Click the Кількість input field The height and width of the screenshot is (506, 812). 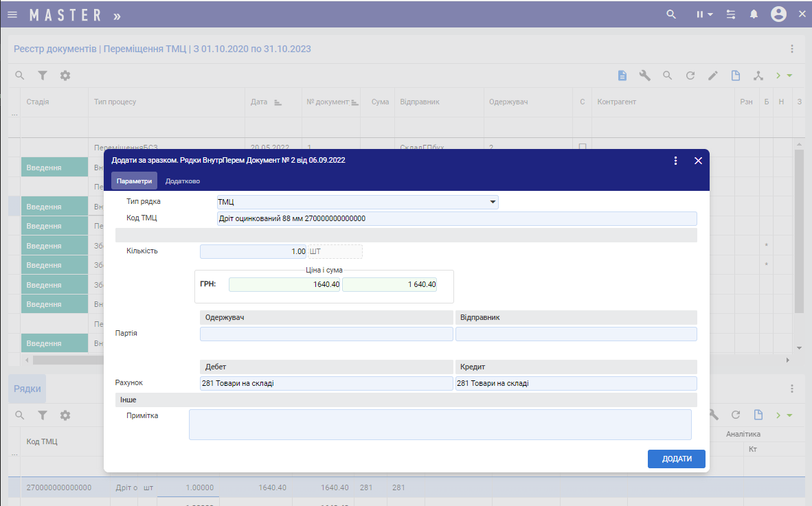point(253,252)
